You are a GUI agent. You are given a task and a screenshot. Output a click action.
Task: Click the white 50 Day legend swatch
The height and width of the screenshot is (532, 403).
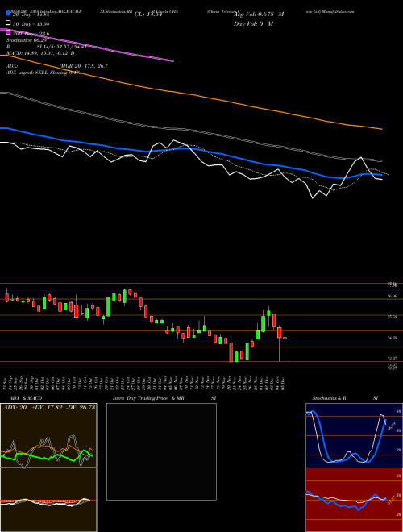pos(9,23)
